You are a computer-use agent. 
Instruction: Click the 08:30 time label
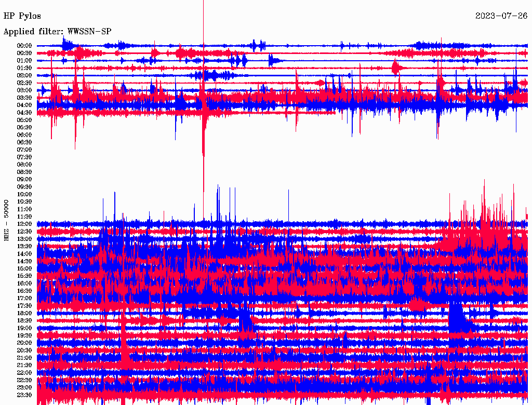[x=24, y=172]
